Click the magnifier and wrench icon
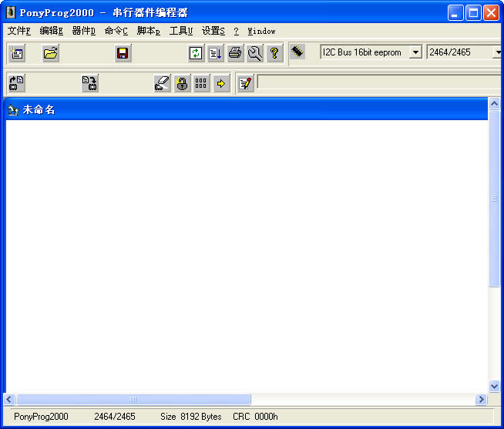The width and height of the screenshot is (504, 429). pos(254,53)
